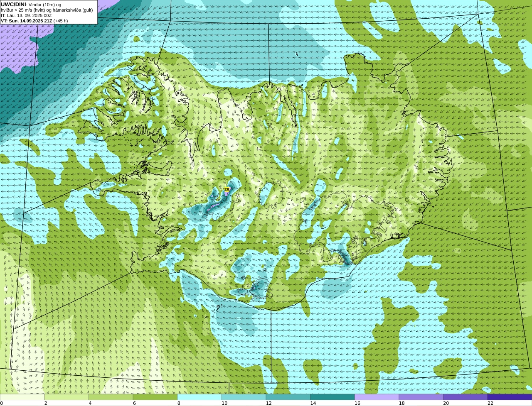Click the legend scale label '16'
This screenshot has height=406, width=532.
click(357, 403)
